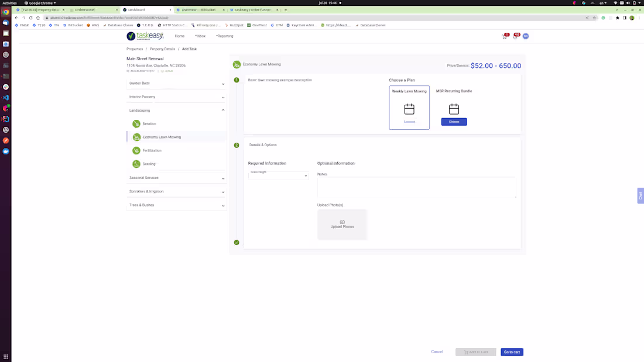
Task: Select the Aeration service icon
Action: pyautogui.click(x=136, y=123)
